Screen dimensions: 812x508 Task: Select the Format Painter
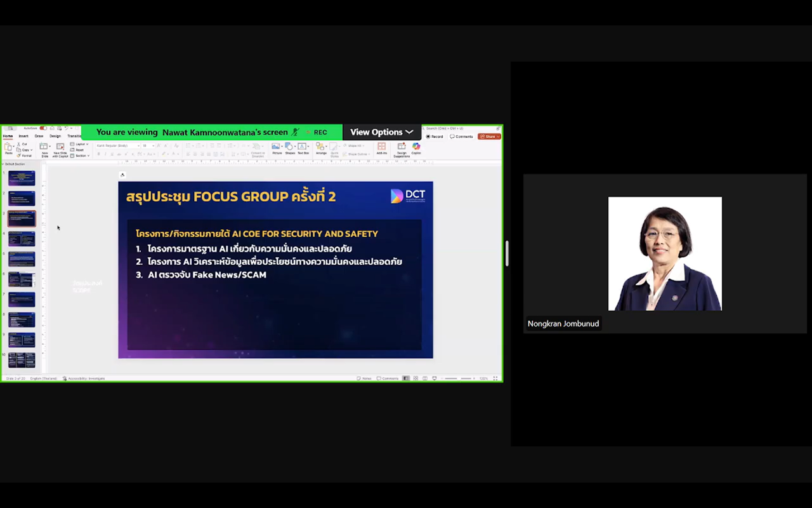pos(24,156)
